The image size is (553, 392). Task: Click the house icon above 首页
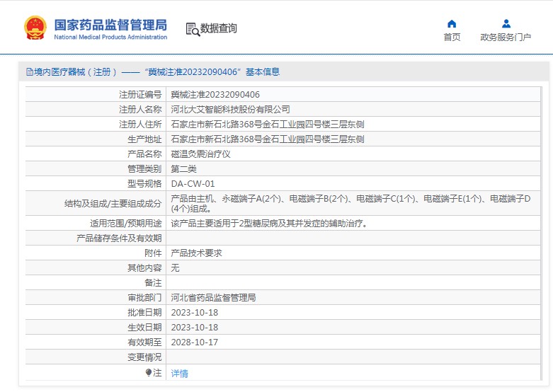(x=452, y=23)
